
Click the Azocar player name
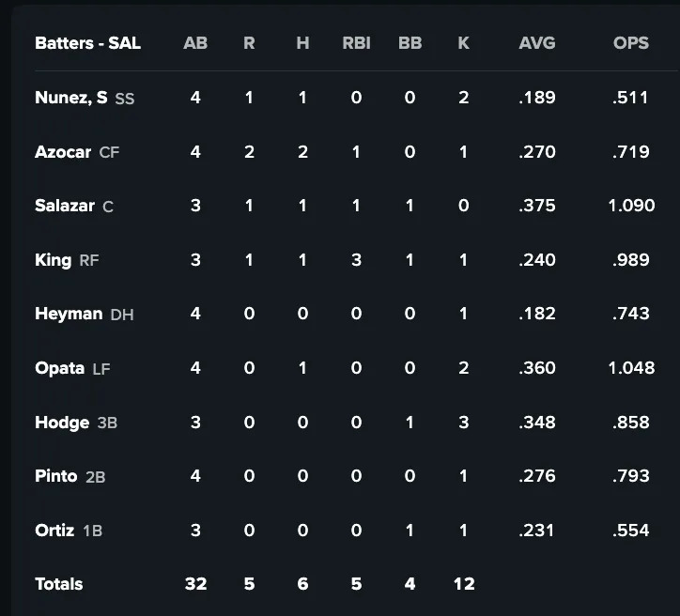click(63, 152)
